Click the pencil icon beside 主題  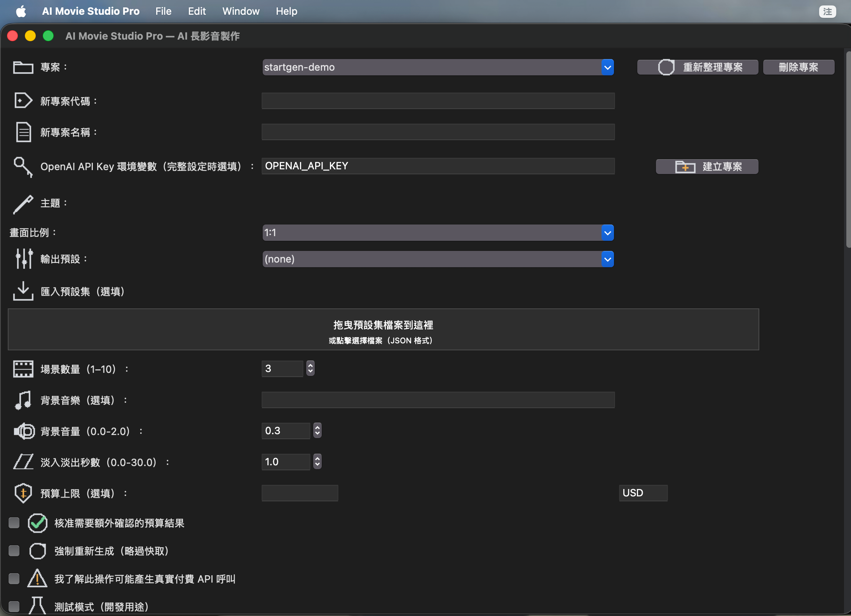tap(23, 204)
